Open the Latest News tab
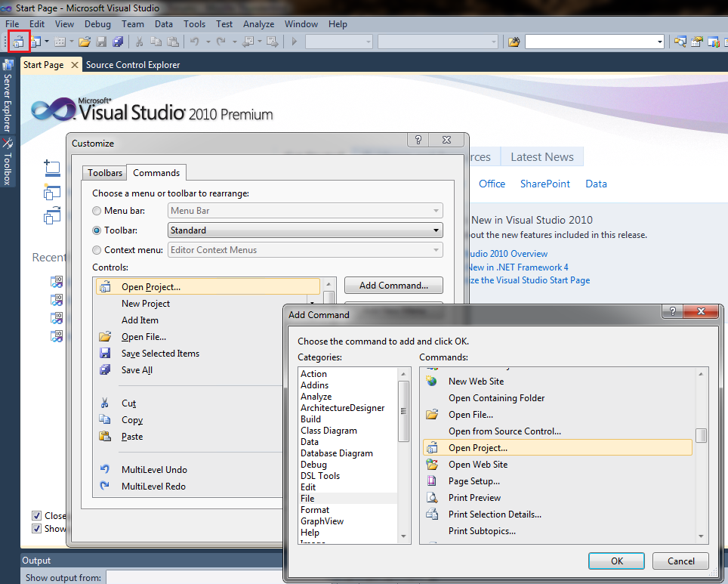The width and height of the screenshot is (728, 584). coord(541,157)
